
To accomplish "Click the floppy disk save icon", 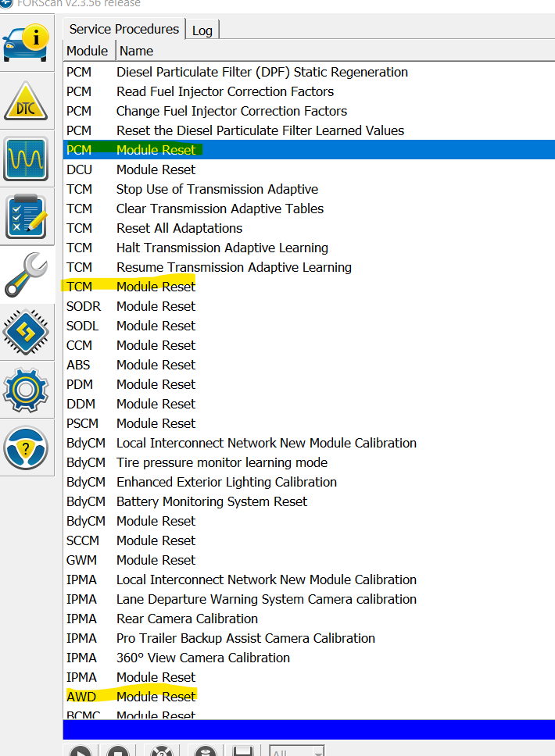I will tap(243, 751).
